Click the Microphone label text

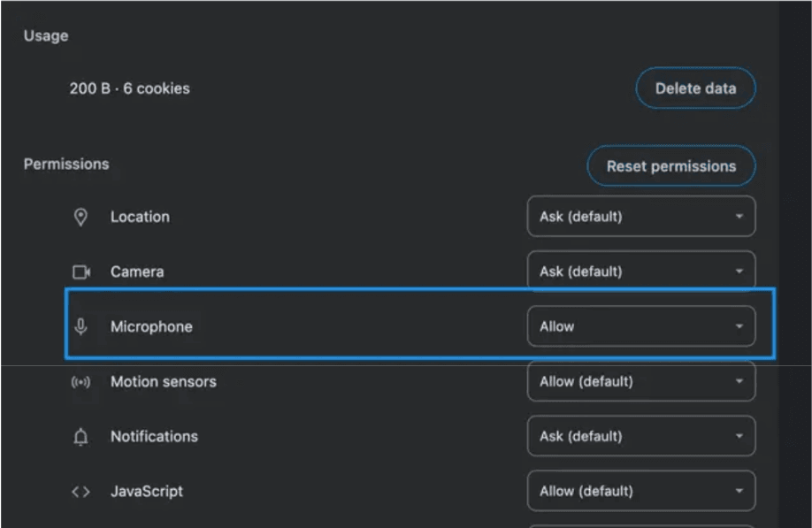tap(151, 326)
